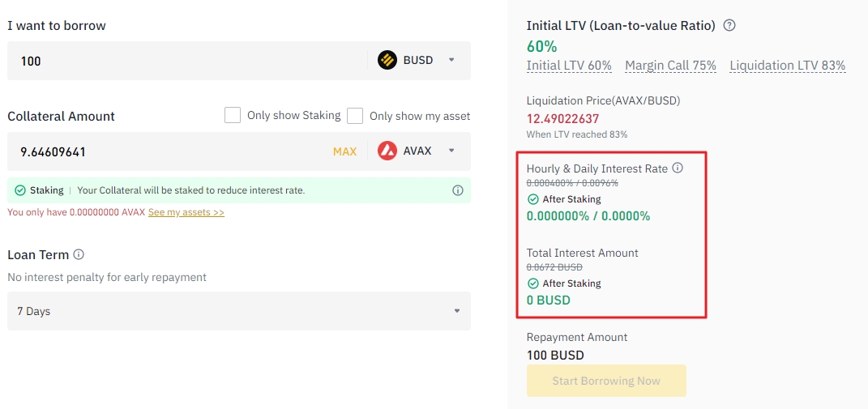Click the Loan Term info icon
Image resolution: width=868 pixels, height=409 pixels.
tap(79, 254)
